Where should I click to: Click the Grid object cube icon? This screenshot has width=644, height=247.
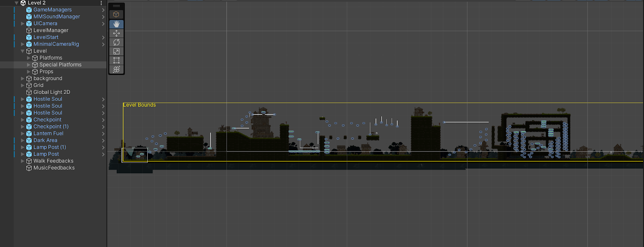click(29, 85)
